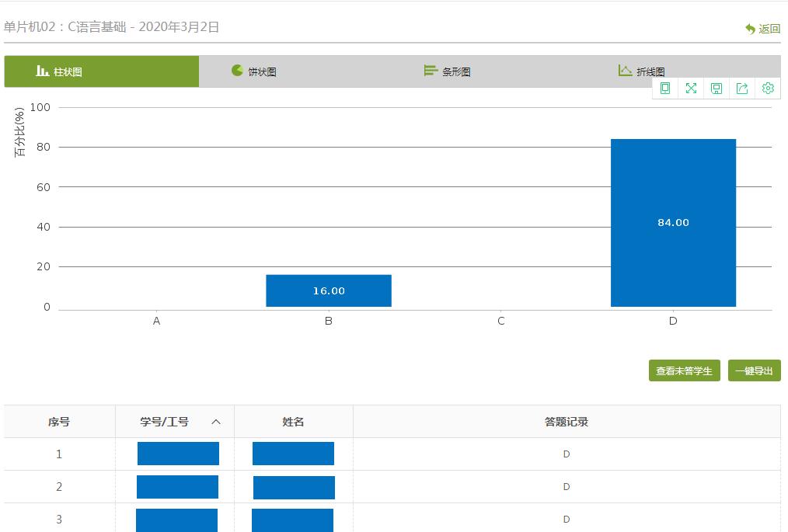This screenshot has width=788, height=532.
Task: Click the 序号 column header
Action: click(x=59, y=422)
